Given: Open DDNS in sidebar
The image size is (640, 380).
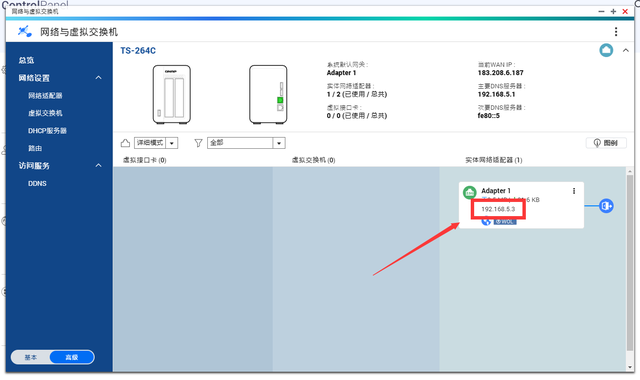Looking at the screenshot, I should [37, 183].
